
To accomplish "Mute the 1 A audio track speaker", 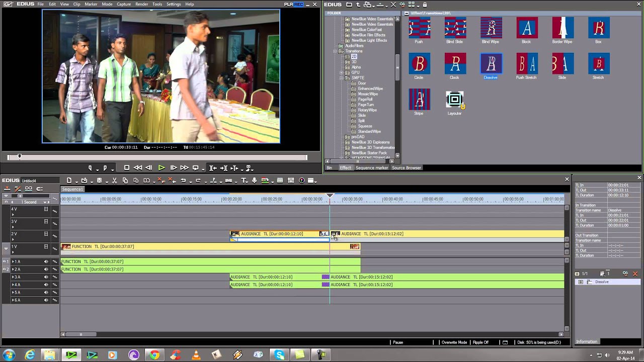I will tap(46, 261).
